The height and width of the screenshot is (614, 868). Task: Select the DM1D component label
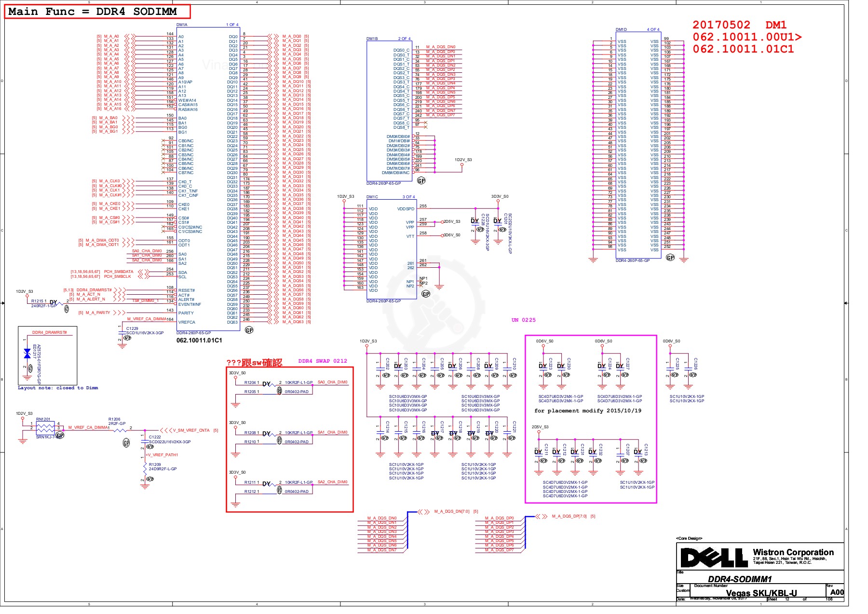(x=621, y=29)
